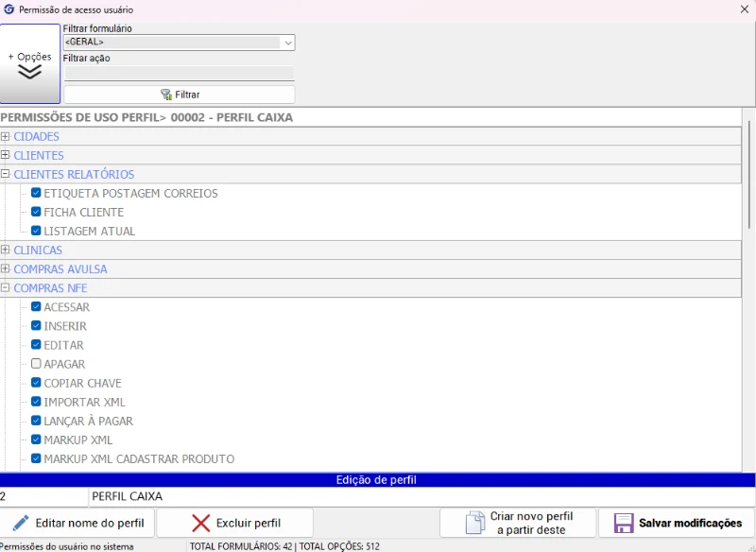Click the Filtrar ação input field
756x552 pixels.
[x=179, y=74]
